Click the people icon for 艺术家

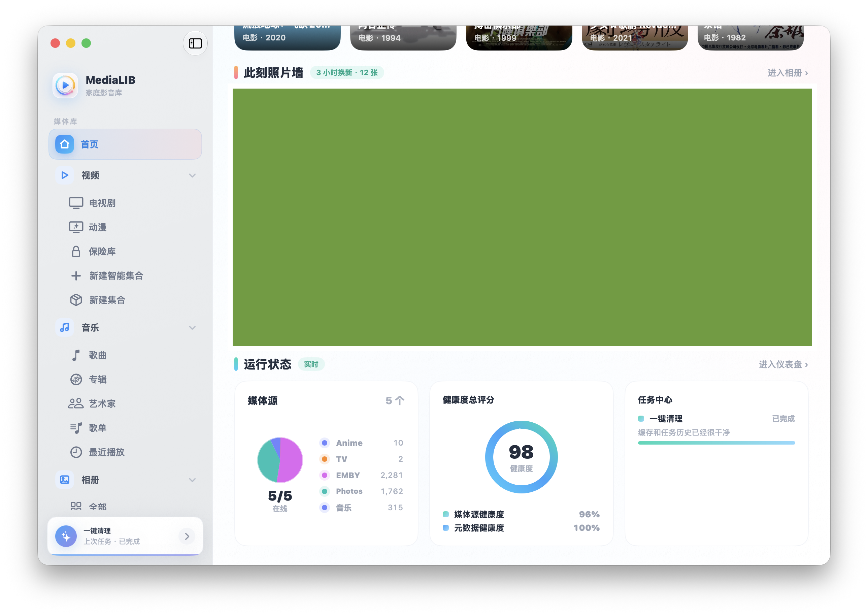(x=76, y=404)
